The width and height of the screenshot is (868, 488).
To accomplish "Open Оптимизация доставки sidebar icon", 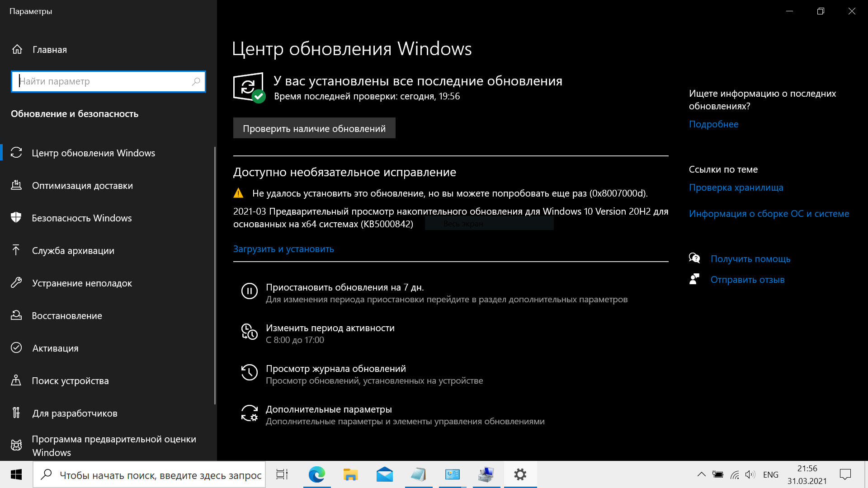I will tap(16, 185).
